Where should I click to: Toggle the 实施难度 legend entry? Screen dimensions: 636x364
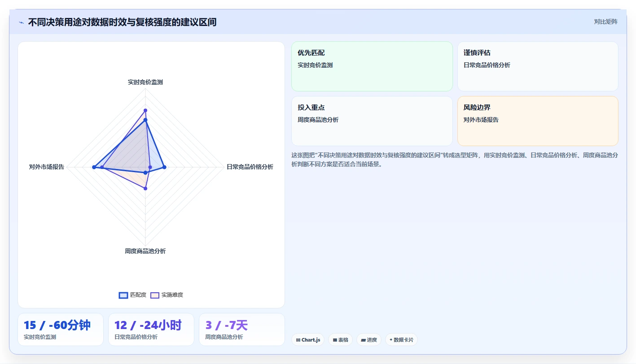167,295
